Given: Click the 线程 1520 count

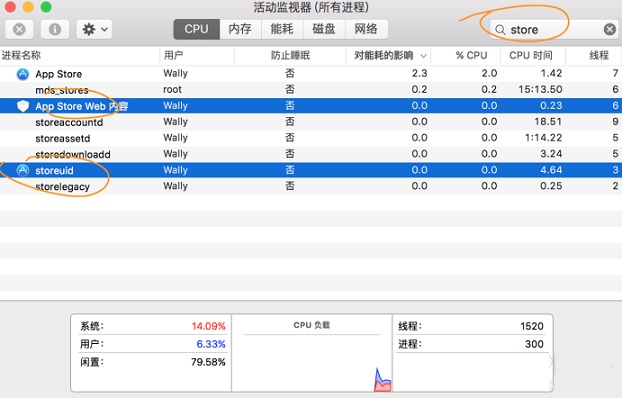Looking at the screenshot, I should (x=532, y=326).
